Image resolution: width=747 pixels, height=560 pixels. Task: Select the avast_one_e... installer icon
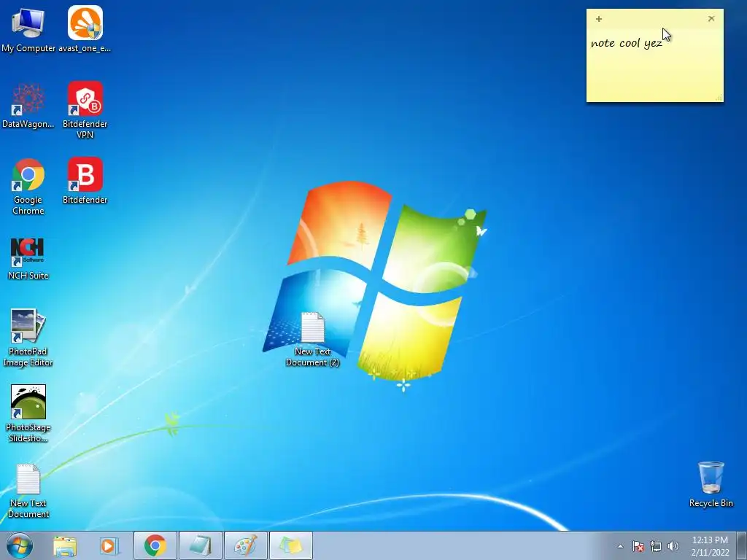click(85, 28)
